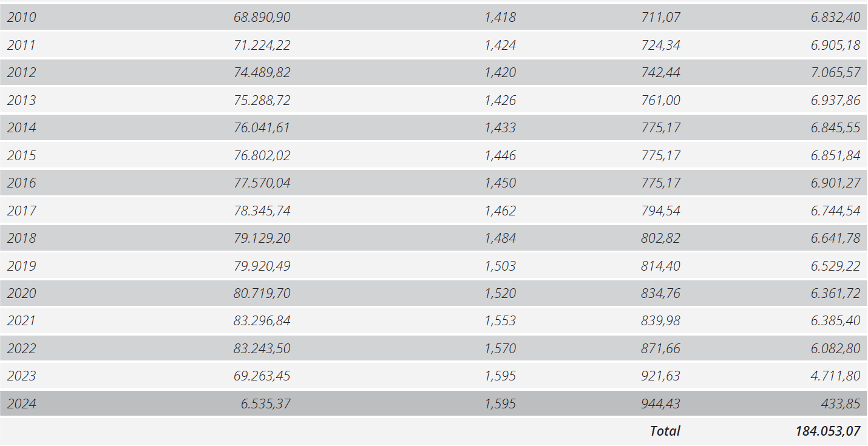Select the Total label at table bottom
The image size is (868, 446).
point(665,431)
